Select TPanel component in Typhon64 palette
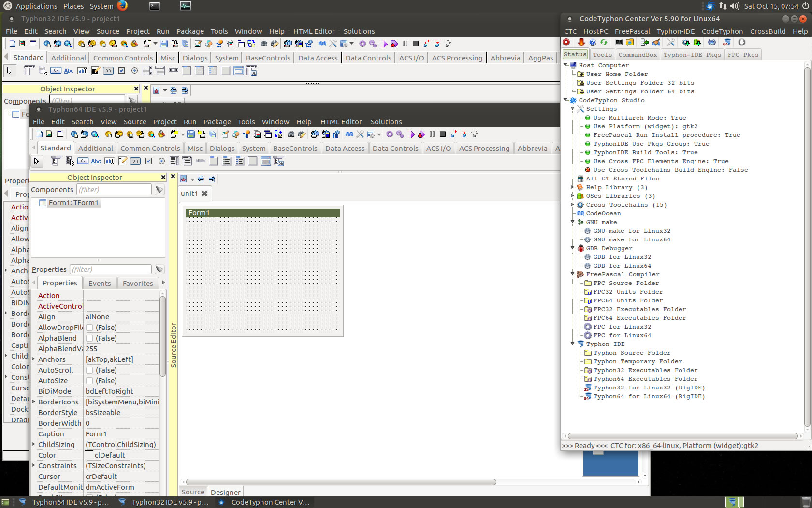This screenshot has height=508, width=812. [252, 161]
